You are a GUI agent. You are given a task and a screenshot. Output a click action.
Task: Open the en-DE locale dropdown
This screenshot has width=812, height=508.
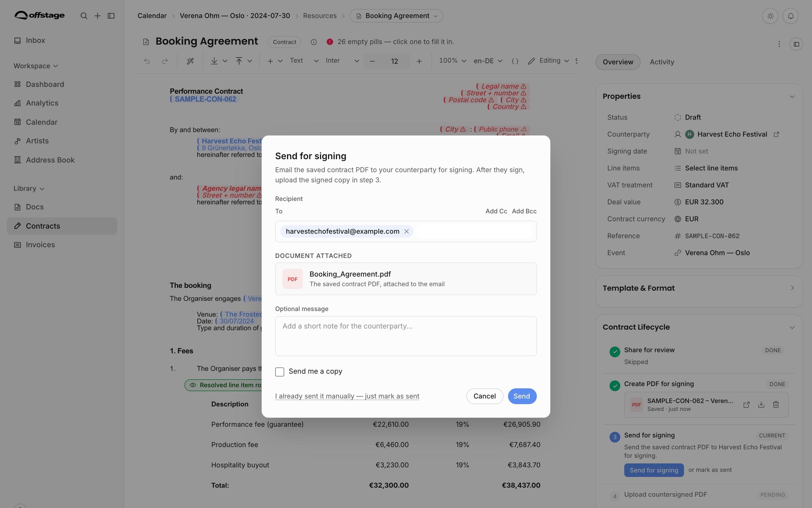tap(488, 61)
